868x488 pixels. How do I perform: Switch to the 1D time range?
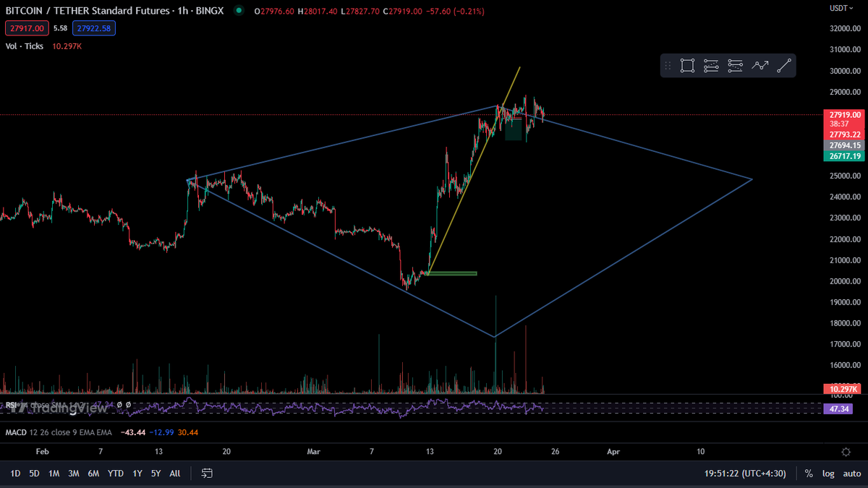tap(14, 474)
